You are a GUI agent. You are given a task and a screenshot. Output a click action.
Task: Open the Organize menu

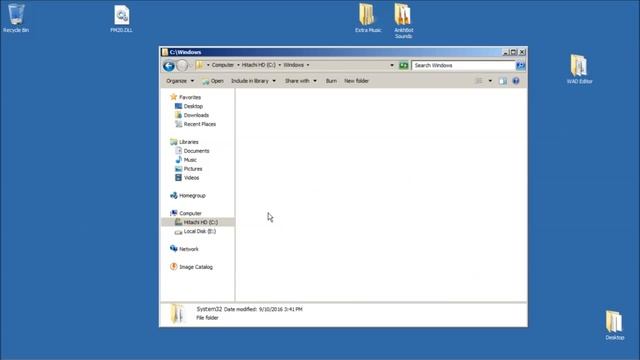pyautogui.click(x=180, y=81)
